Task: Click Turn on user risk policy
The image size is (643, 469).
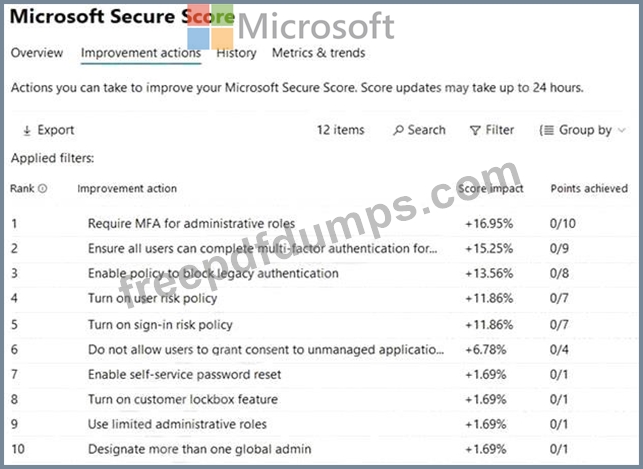Action: (152, 298)
